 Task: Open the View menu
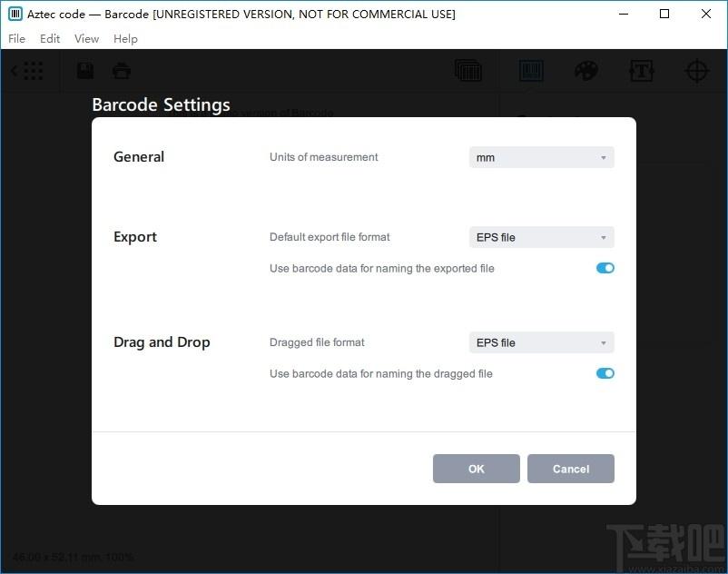[86, 38]
